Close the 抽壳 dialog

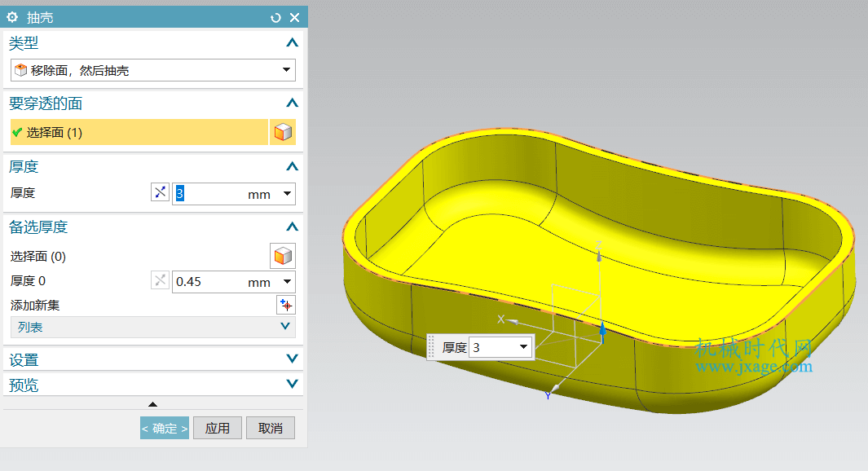tap(295, 18)
